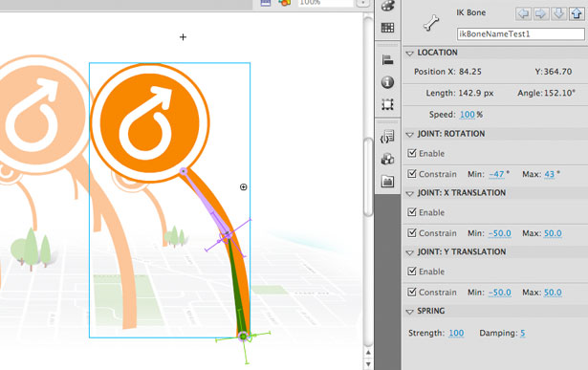Select parent bone up arrow
The width and height of the screenshot is (588, 370).
577,14
